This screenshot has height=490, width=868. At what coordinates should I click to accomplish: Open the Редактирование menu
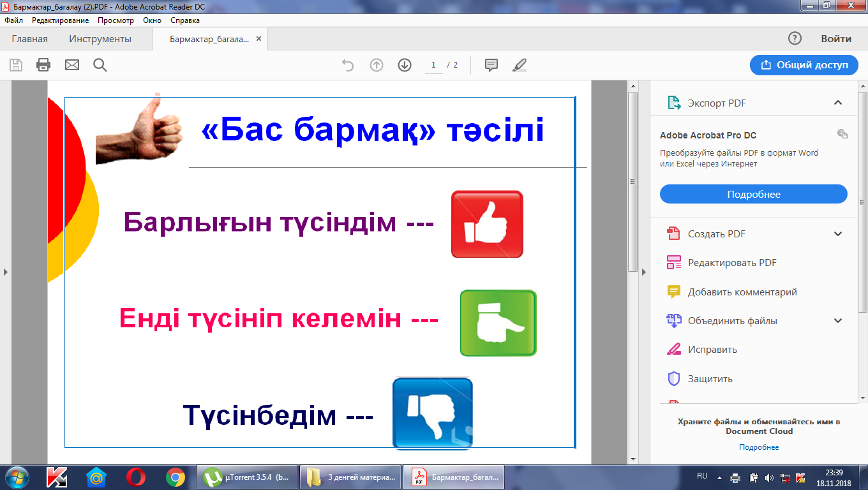click(x=60, y=20)
